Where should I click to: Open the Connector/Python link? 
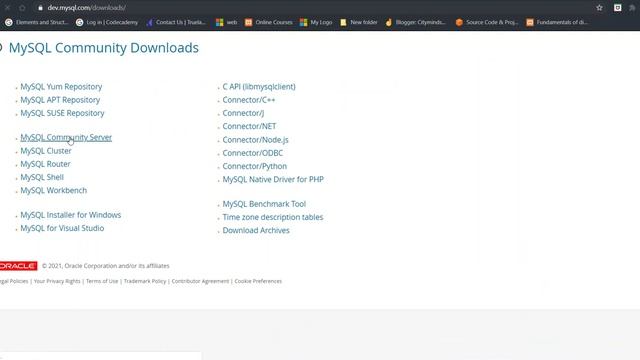[255, 166]
